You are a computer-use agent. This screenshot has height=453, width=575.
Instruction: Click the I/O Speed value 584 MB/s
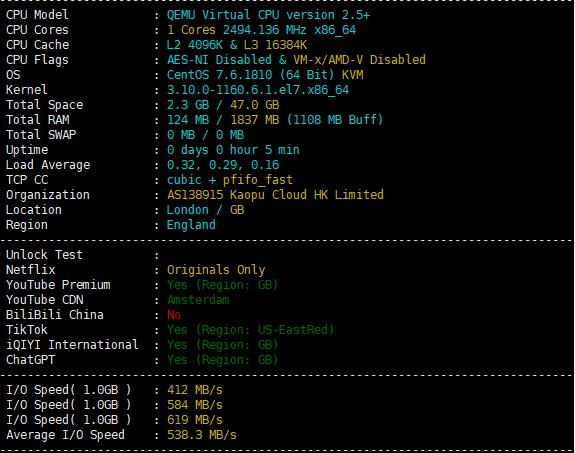click(195, 405)
